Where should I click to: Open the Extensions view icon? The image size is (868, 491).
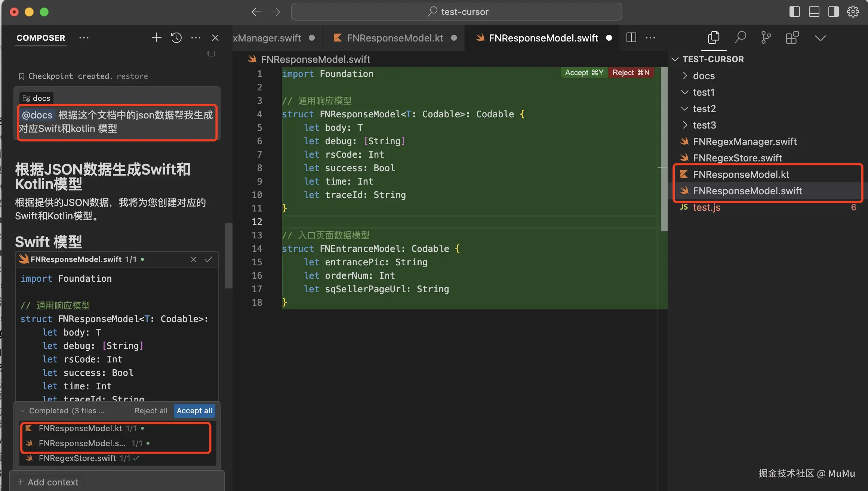click(x=792, y=38)
